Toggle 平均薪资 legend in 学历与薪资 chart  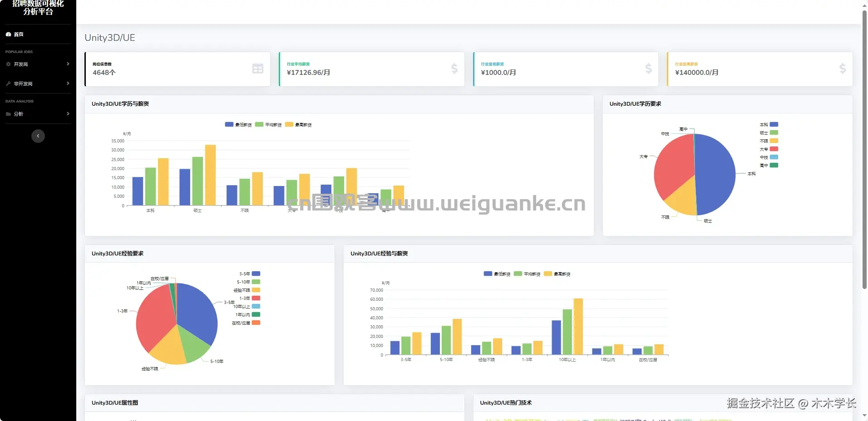tap(268, 124)
